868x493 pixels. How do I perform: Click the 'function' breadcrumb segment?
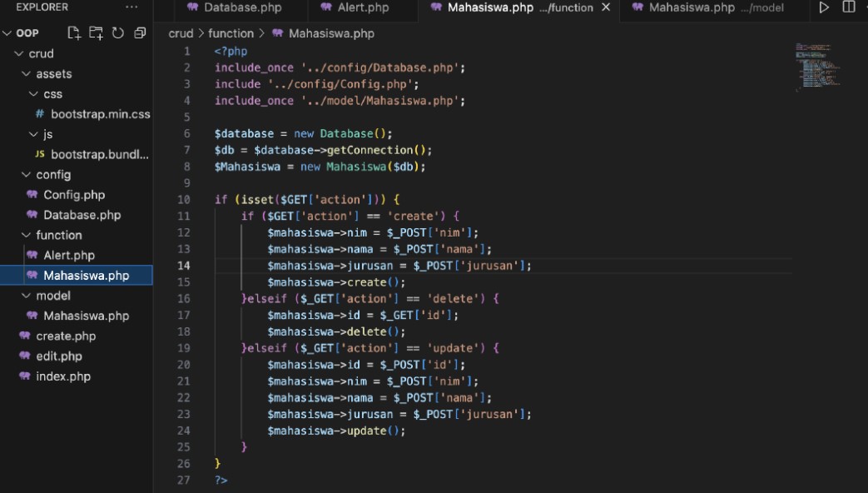(x=231, y=33)
